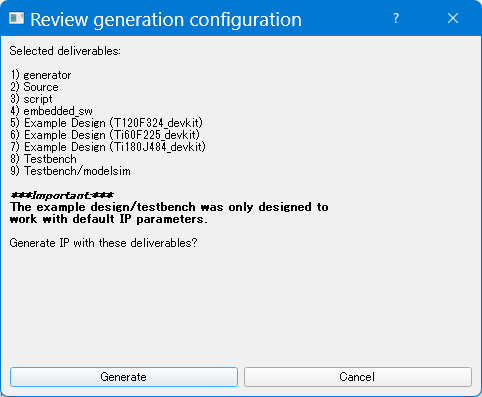482x397 pixels.
Task: Click the '8) Testbench' line
Action: (43, 159)
